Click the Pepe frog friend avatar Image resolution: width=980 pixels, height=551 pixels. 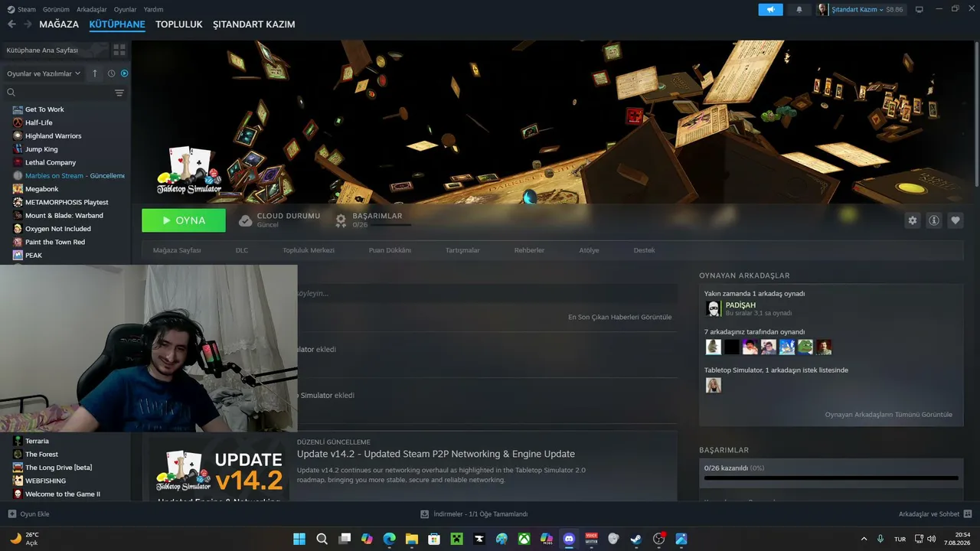pos(805,347)
